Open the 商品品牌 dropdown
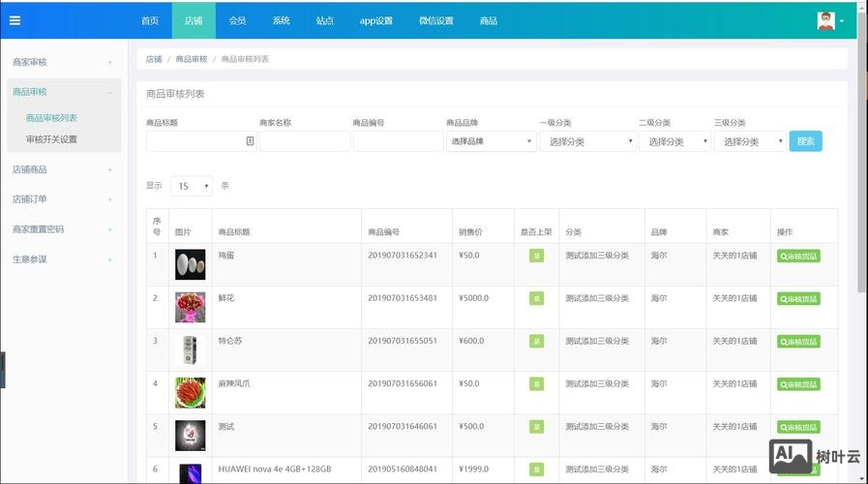The height and width of the screenshot is (484, 868). 491,141
